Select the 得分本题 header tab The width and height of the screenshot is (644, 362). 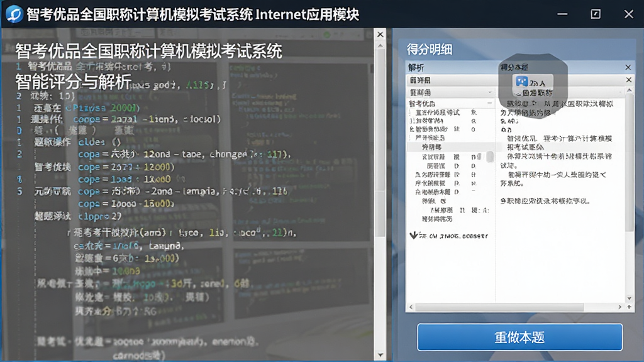click(514, 67)
